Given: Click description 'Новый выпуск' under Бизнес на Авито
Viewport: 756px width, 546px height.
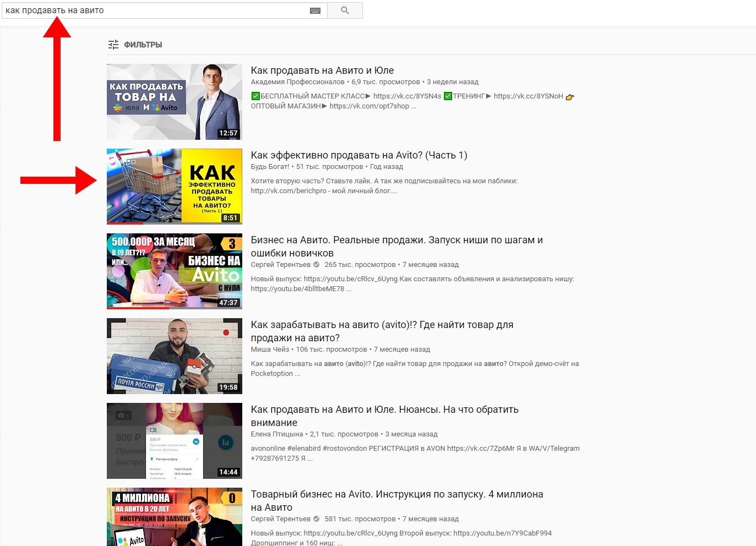Looking at the screenshot, I should click(x=412, y=284).
